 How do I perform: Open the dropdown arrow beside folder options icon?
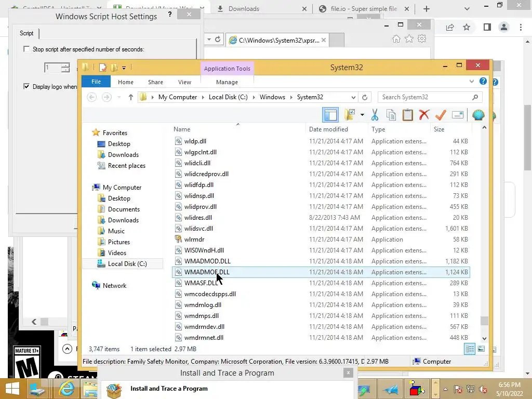pyautogui.click(x=362, y=115)
